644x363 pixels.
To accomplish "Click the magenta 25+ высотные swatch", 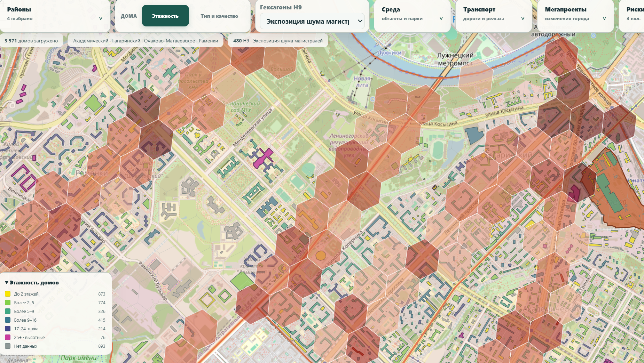I will pos(8,337).
